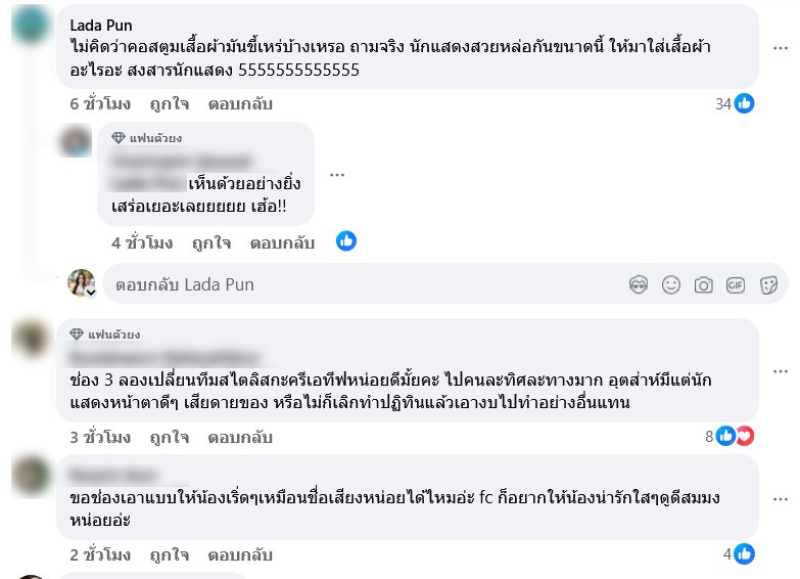Toggle ถูกใจ on the 2-hour-old comment
800x579 pixels.
171,555
